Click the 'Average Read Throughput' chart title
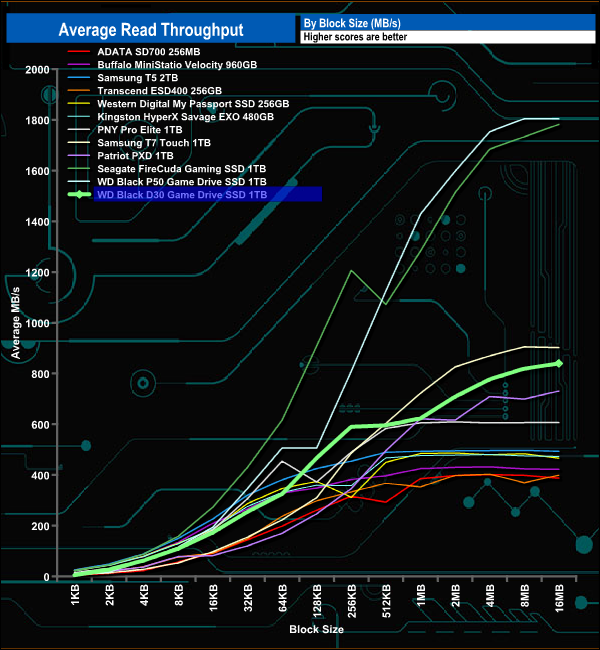Image resolution: width=600 pixels, height=650 pixels. click(151, 30)
